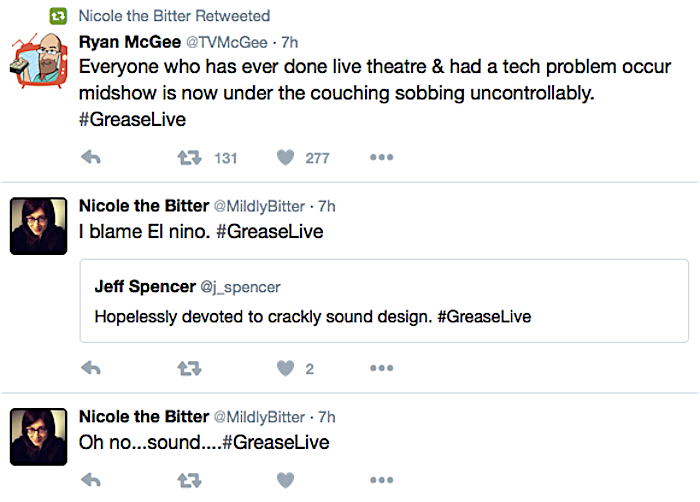The image size is (700, 502).
Task: Reply to the El nino tweet
Action: pos(91,368)
